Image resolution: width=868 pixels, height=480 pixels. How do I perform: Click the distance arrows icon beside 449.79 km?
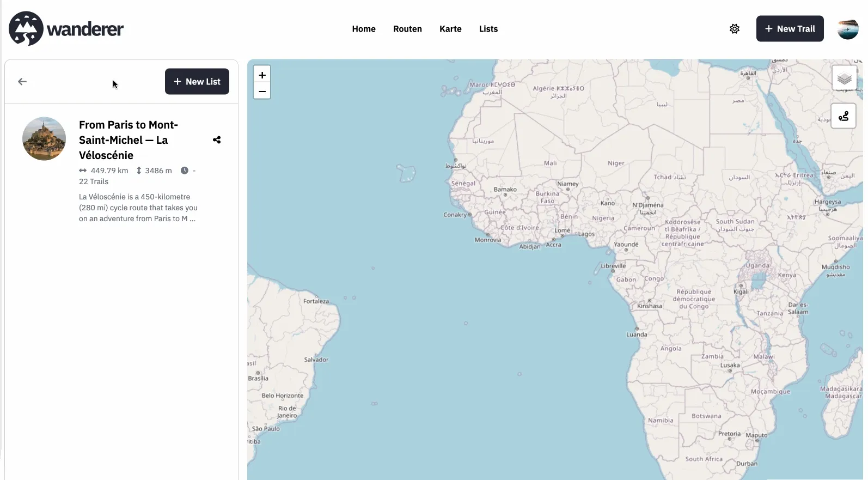83,171
